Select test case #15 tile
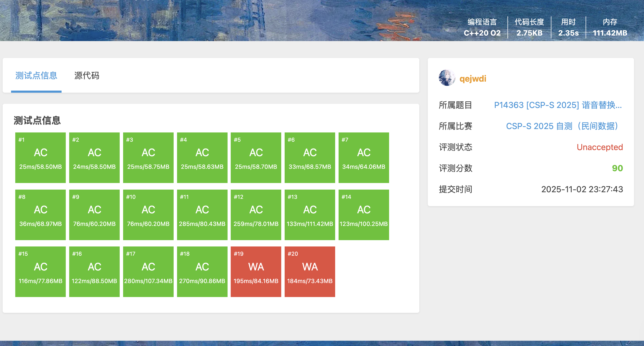This screenshot has height=346, width=644. point(41,271)
